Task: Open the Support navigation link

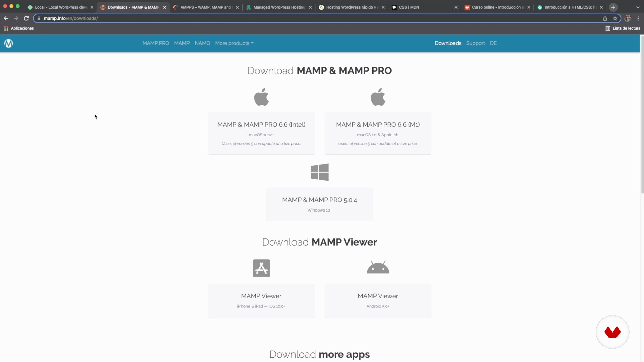Action: (475, 43)
